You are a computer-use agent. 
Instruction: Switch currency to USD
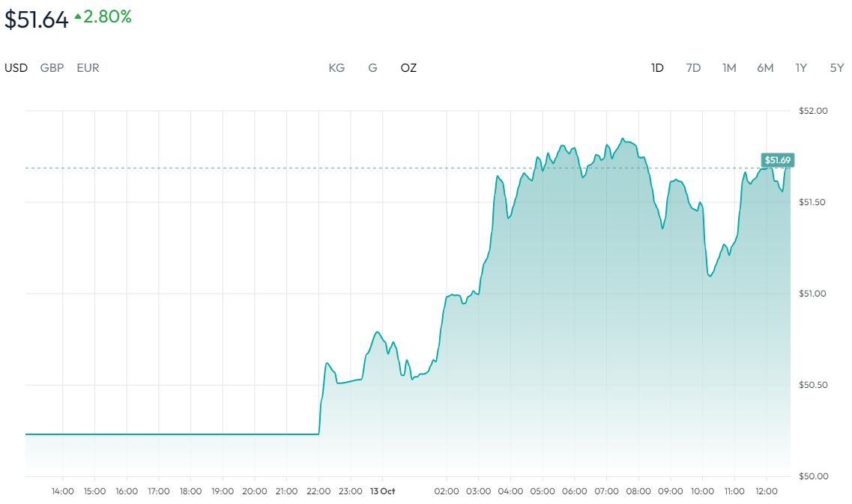16,68
